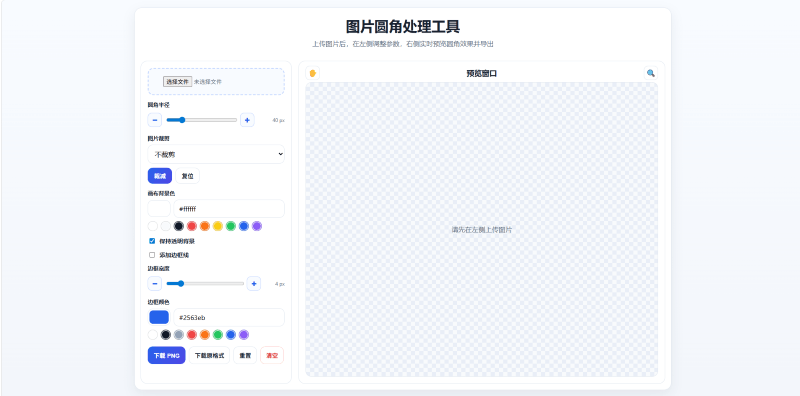Select green preset in border color row
The width and height of the screenshot is (800, 396).
point(218,335)
